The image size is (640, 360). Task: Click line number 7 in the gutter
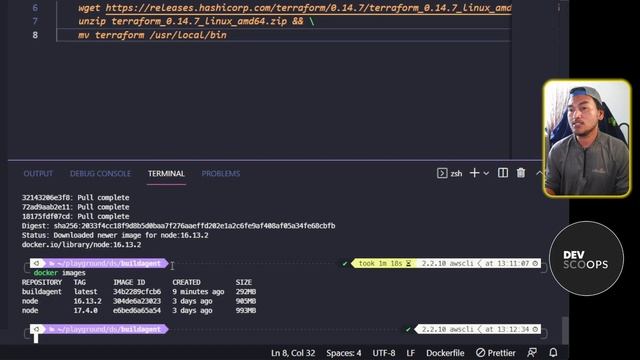[35, 21]
